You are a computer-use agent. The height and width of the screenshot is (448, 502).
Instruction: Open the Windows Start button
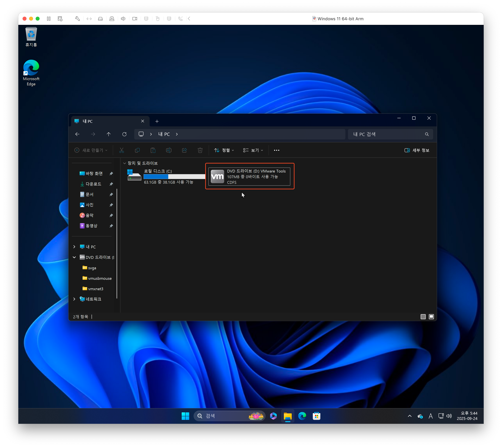185,416
